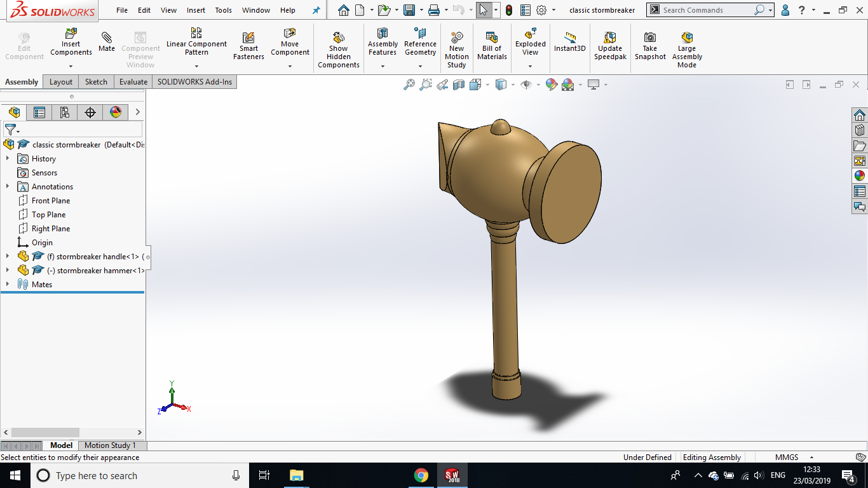
Task: Insert a Bill of Materials
Action: tap(492, 46)
